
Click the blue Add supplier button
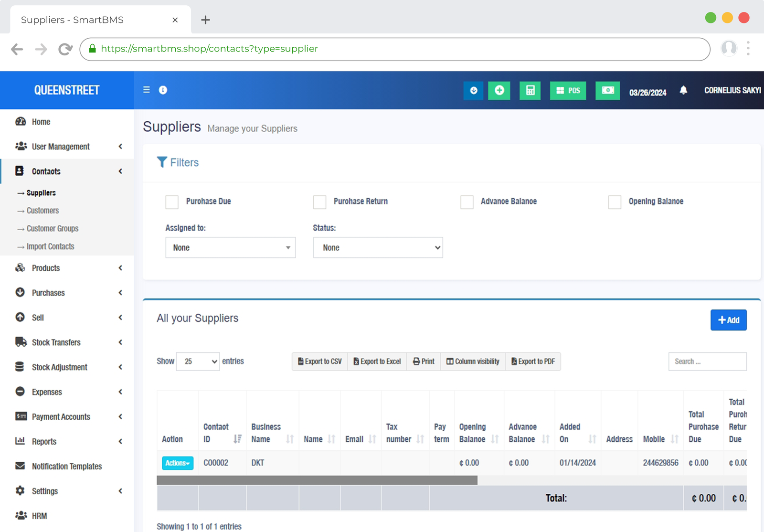(728, 320)
